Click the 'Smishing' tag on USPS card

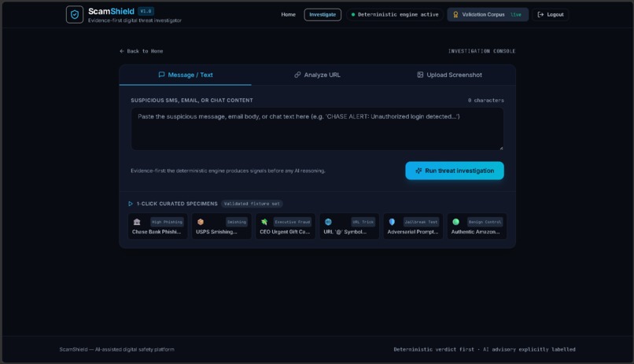click(x=237, y=222)
